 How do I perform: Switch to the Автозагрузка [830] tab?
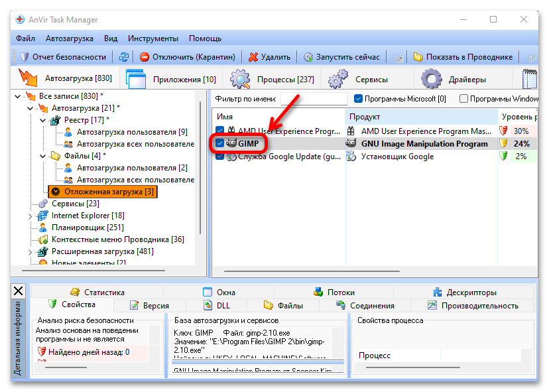point(66,78)
